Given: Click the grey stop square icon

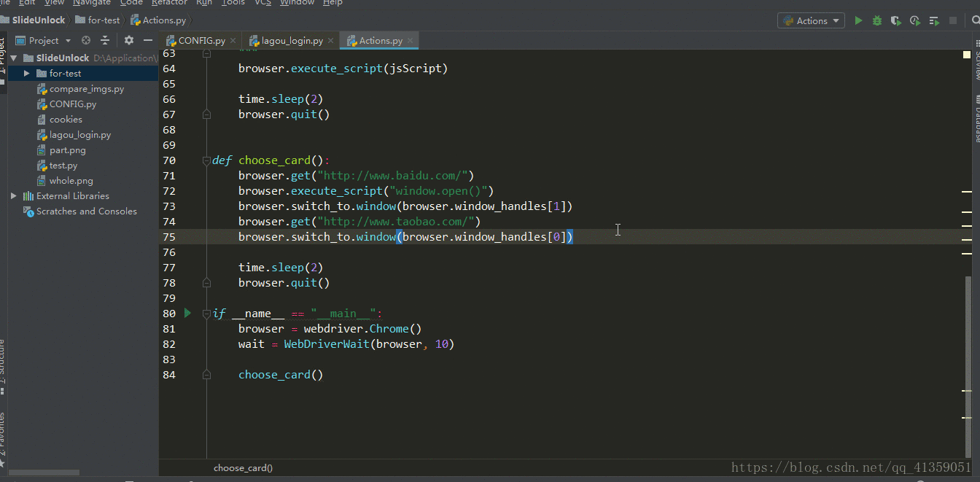Looking at the screenshot, I should pos(953,20).
